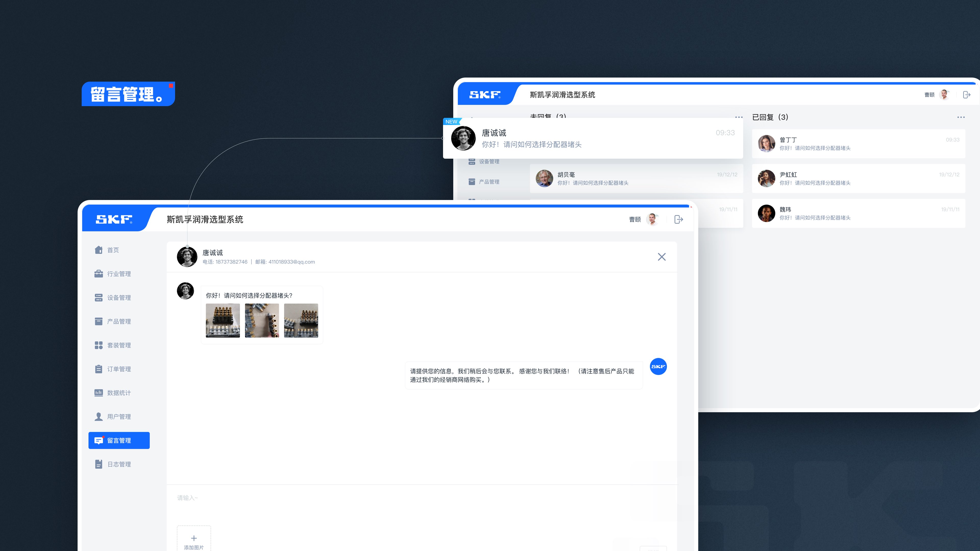Open 魏玮 replied message
980x551 pixels.
[859, 213]
